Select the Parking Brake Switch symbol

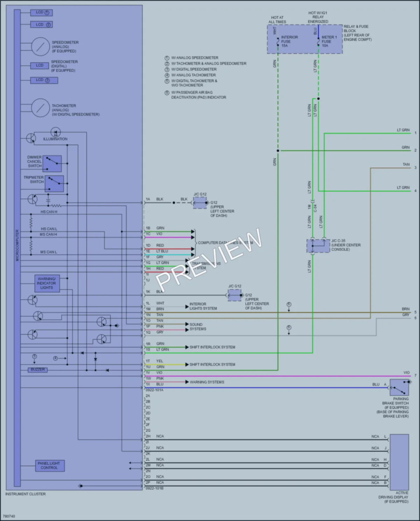pyautogui.click(x=399, y=387)
